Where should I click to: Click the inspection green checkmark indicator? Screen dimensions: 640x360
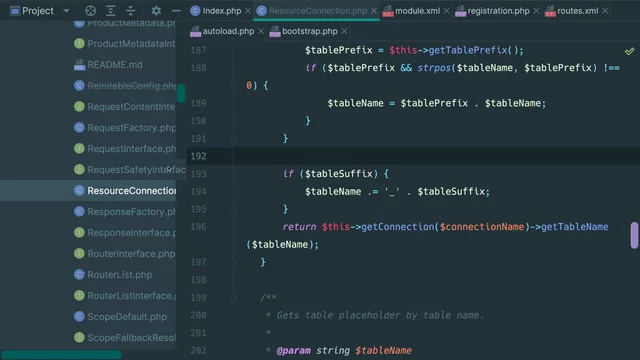629,51
